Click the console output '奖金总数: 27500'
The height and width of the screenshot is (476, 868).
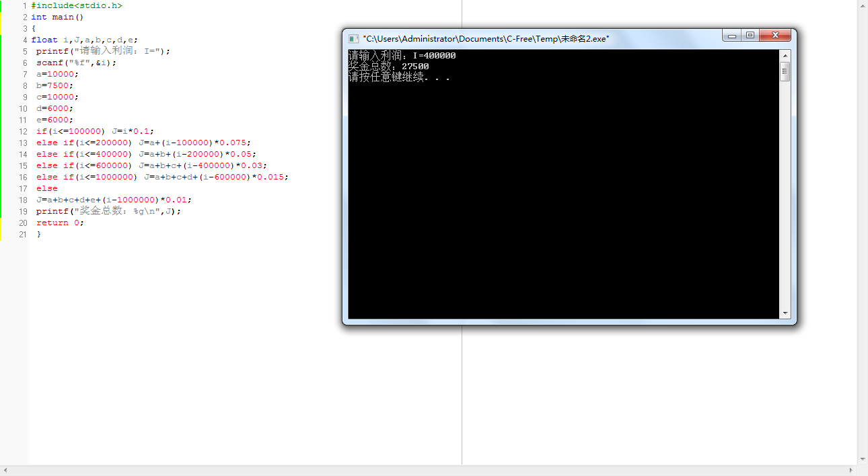point(388,67)
